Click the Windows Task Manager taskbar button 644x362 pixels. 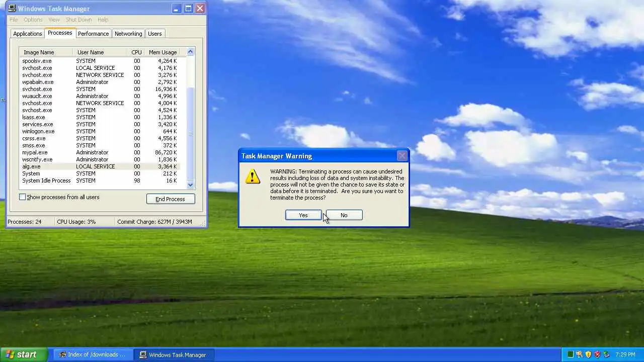click(174, 354)
